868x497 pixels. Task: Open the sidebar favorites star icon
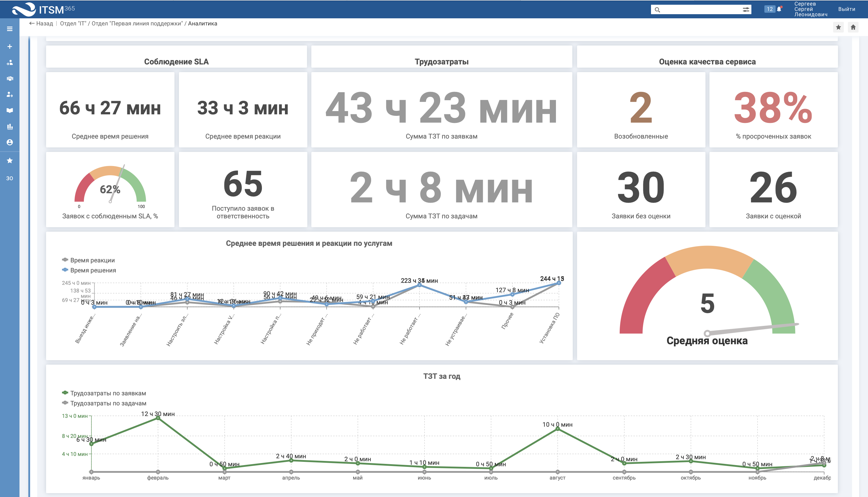[9, 160]
